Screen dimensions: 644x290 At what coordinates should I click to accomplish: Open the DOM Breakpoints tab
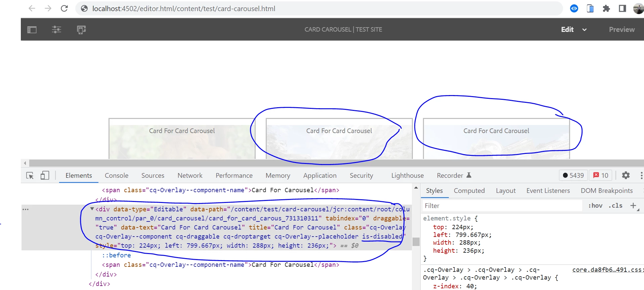(x=607, y=191)
